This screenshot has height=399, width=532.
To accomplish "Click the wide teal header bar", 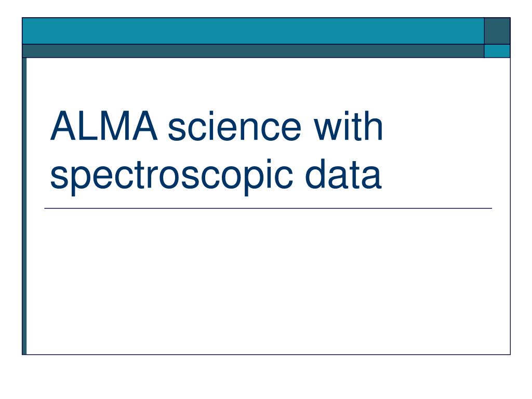I will click(253, 31).
